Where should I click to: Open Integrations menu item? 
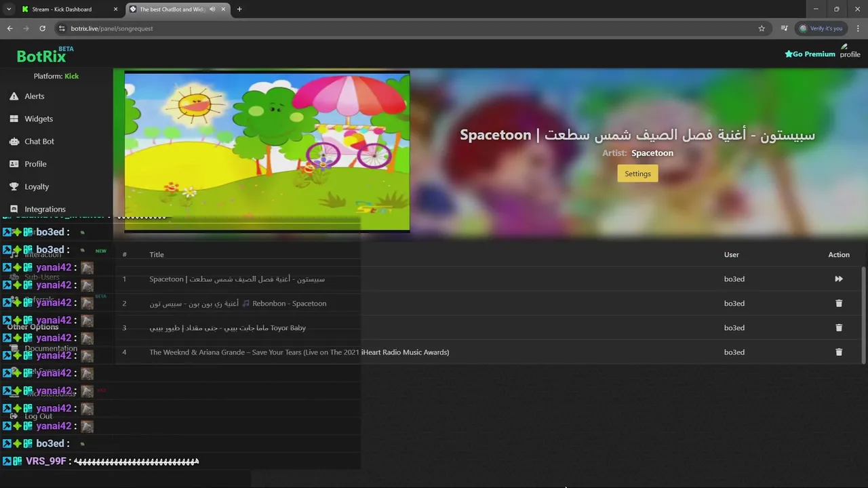tap(45, 209)
